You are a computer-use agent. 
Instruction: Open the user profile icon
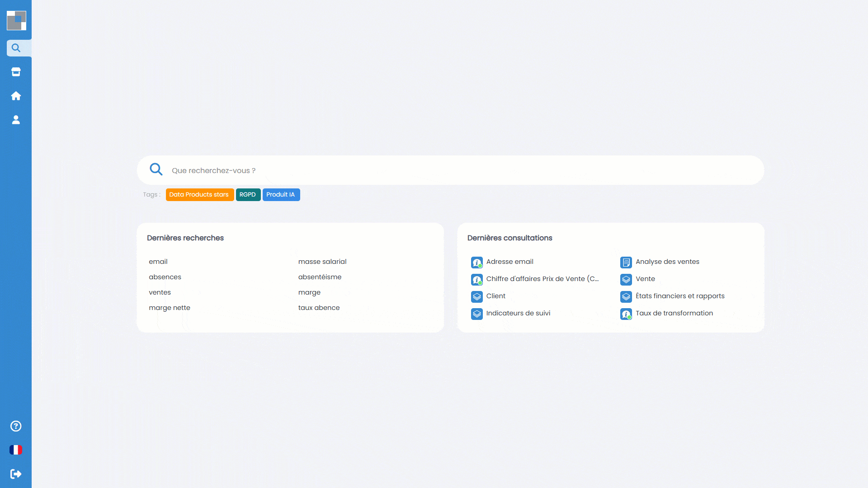click(16, 120)
